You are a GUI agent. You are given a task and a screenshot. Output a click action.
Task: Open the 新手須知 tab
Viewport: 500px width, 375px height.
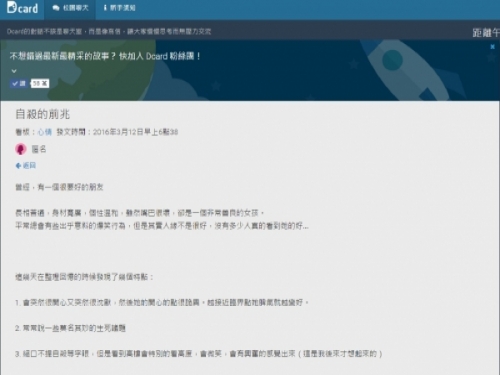pyautogui.click(x=119, y=8)
